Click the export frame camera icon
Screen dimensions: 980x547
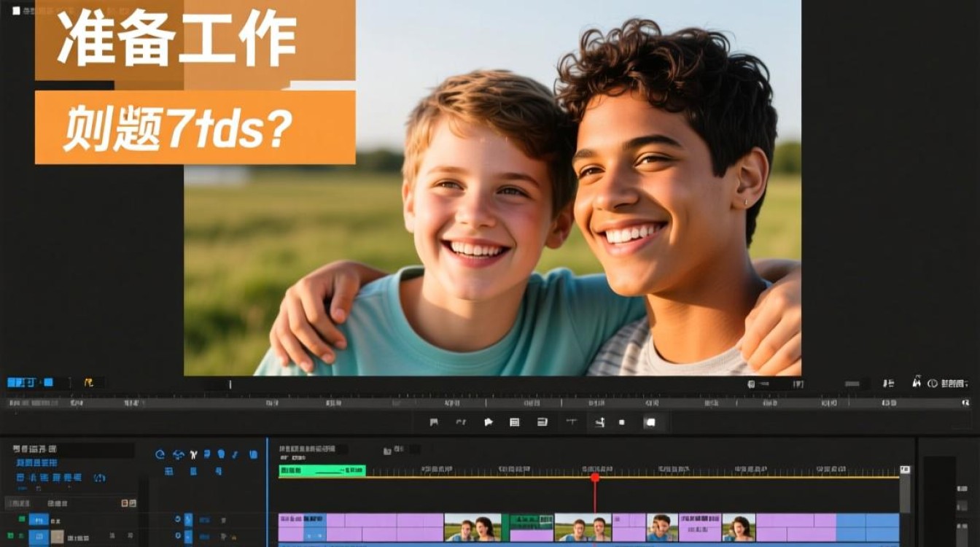[x=650, y=422]
